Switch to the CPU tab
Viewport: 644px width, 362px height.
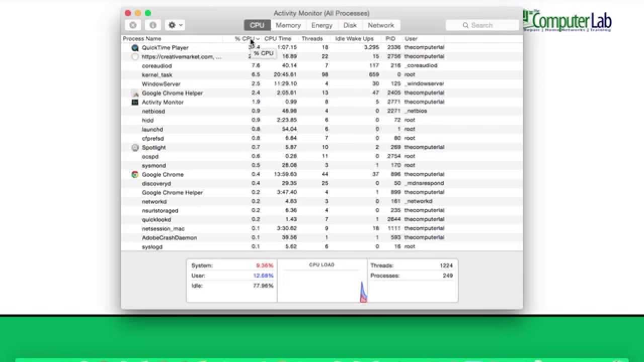(x=257, y=25)
